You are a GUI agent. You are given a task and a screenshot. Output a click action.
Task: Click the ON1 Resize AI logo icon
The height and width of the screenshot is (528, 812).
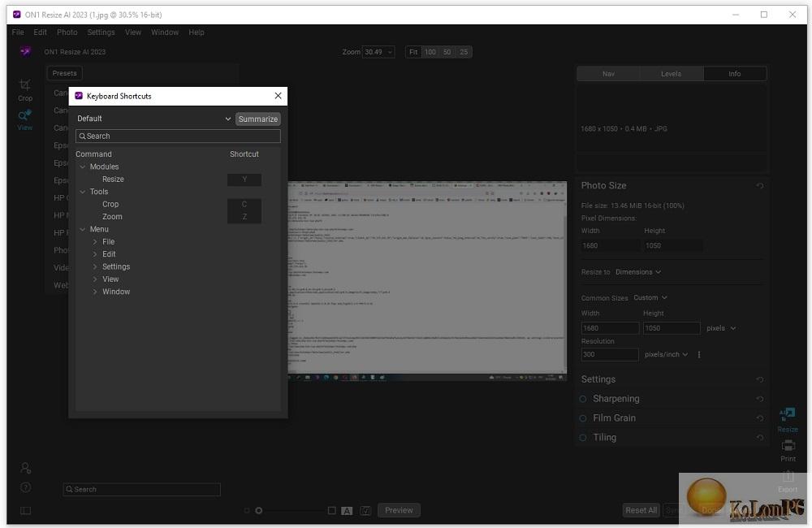click(x=25, y=51)
